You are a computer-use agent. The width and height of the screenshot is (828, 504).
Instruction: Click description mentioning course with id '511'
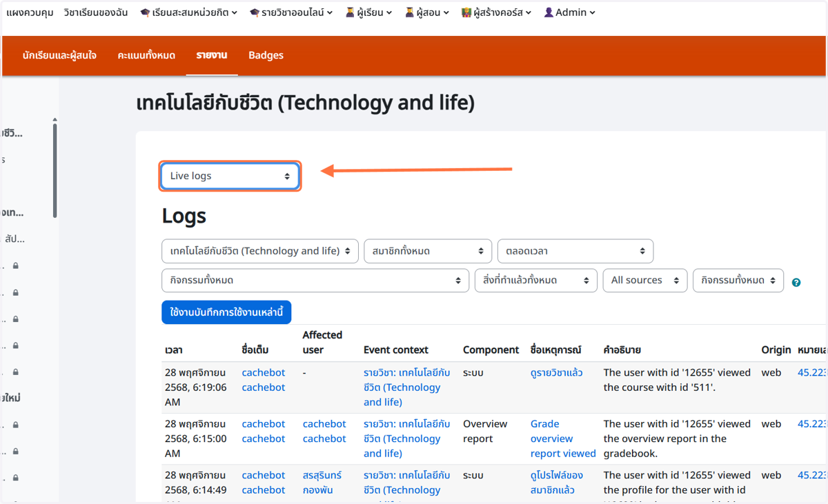[x=677, y=380]
